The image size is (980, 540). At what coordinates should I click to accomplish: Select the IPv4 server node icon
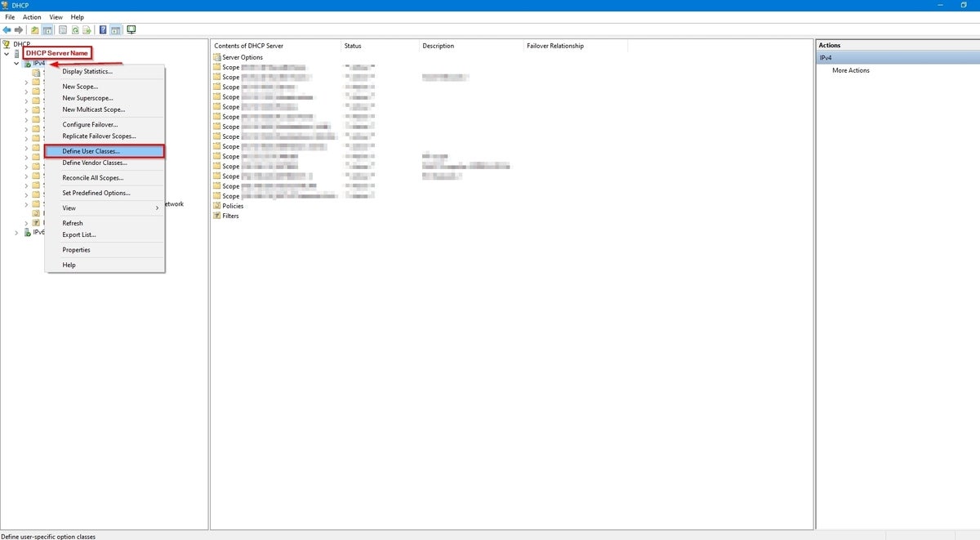pyautogui.click(x=28, y=62)
